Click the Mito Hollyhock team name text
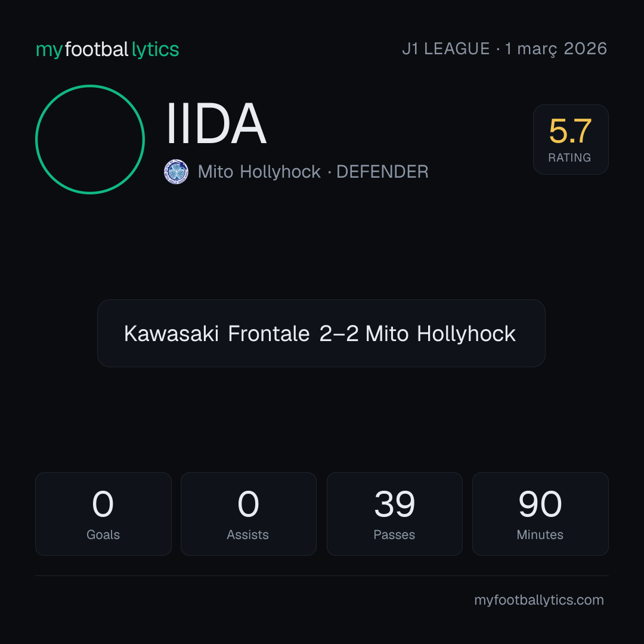This screenshot has width=644, height=644. 259,172
